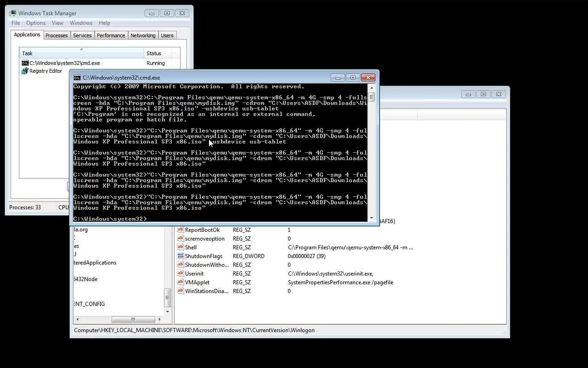Viewport: 588px width, 368px height.
Task: Click the cmd window vertical scrollbar thumb
Action: pos(371,97)
